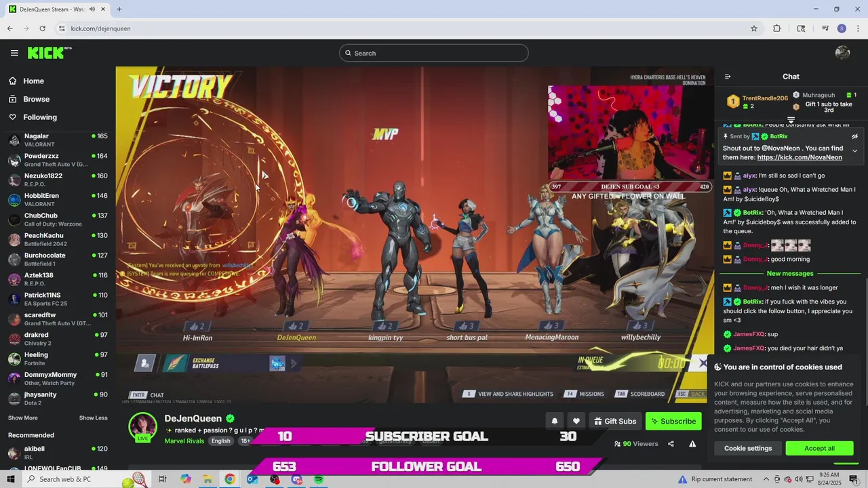Focus the Kick search field
Viewport: 868px width, 488px height.
[434, 53]
